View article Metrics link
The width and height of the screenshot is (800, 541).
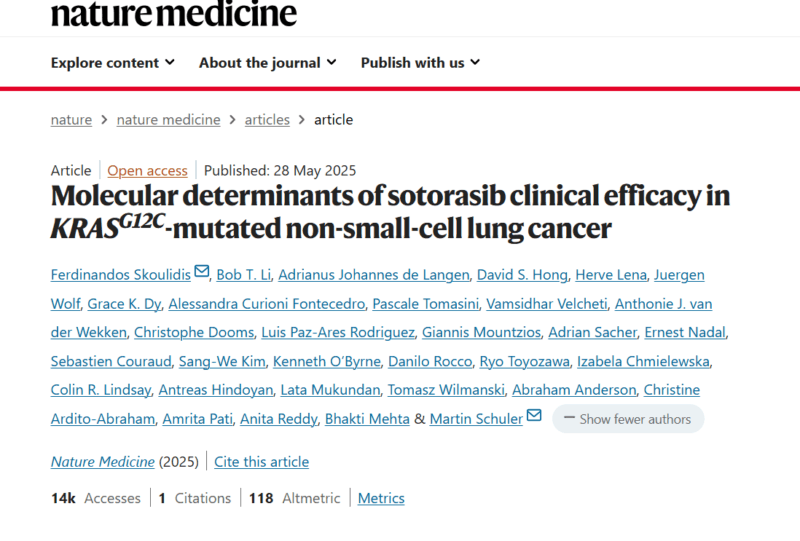pyautogui.click(x=381, y=498)
